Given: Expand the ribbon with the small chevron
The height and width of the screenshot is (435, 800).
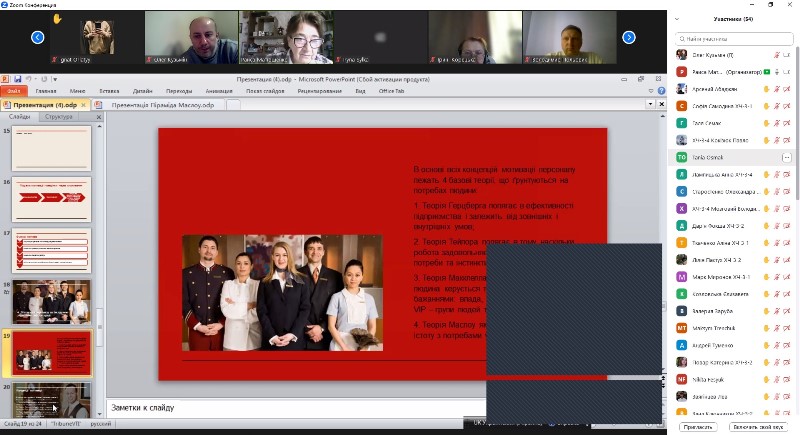Looking at the screenshot, I should [651, 91].
